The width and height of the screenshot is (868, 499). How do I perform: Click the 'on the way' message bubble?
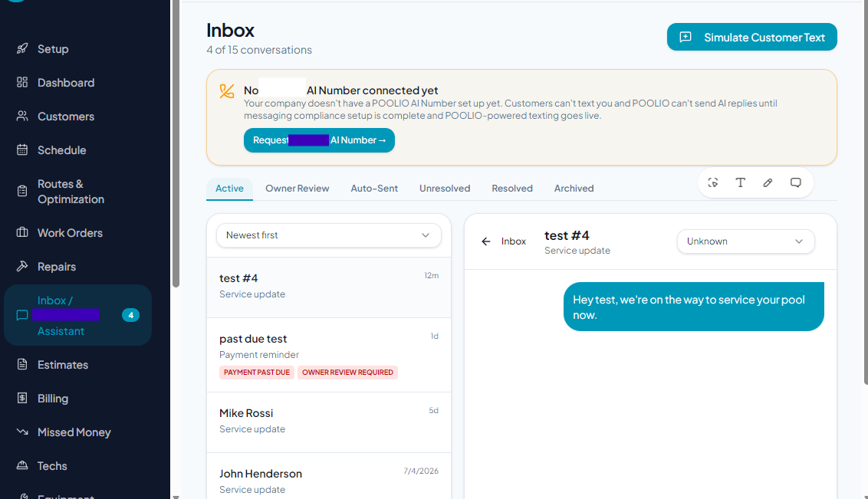(694, 307)
